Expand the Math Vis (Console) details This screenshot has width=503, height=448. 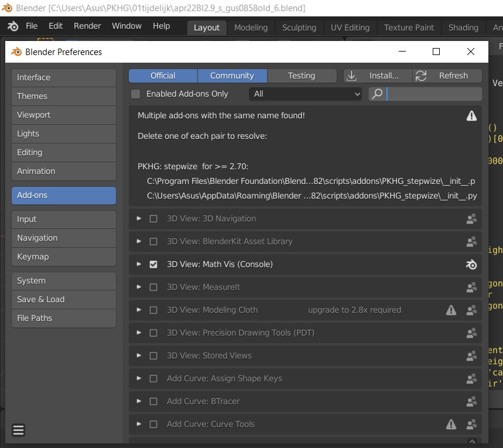tap(139, 264)
